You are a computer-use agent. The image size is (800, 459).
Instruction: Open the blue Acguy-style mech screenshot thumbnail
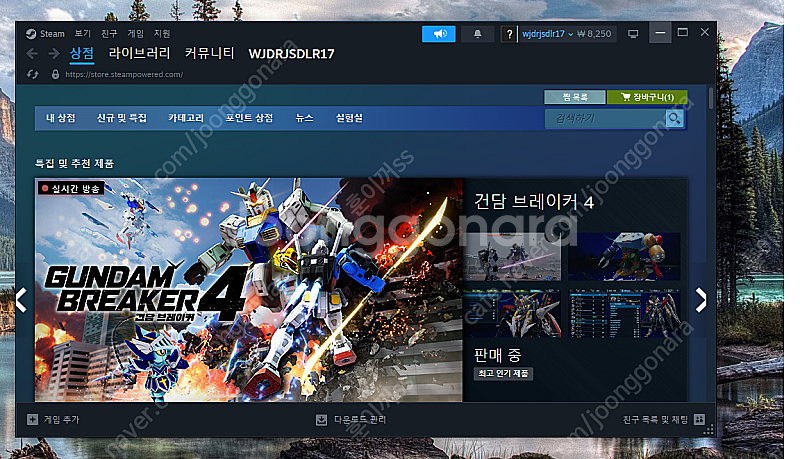coord(624,257)
